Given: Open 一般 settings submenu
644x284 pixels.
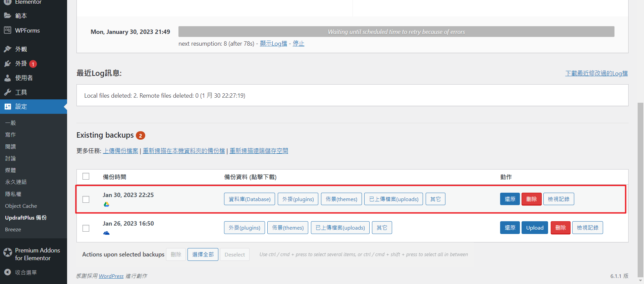Looking at the screenshot, I should 10,123.
